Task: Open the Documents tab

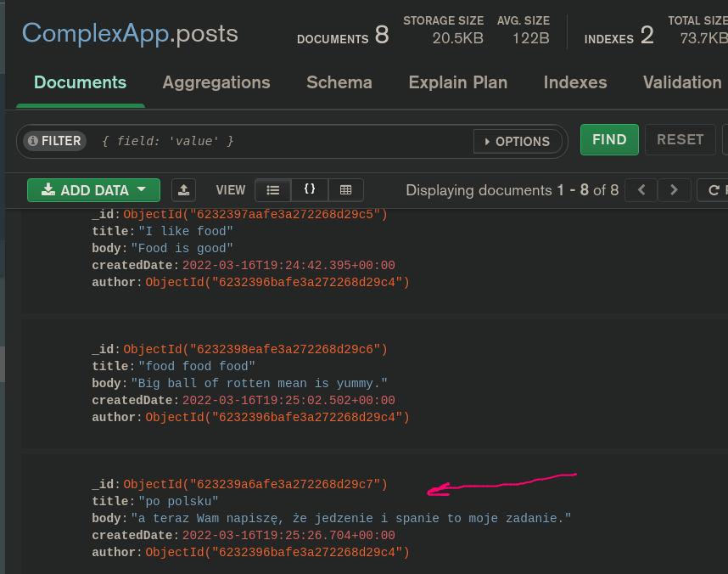Action: coord(80,82)
